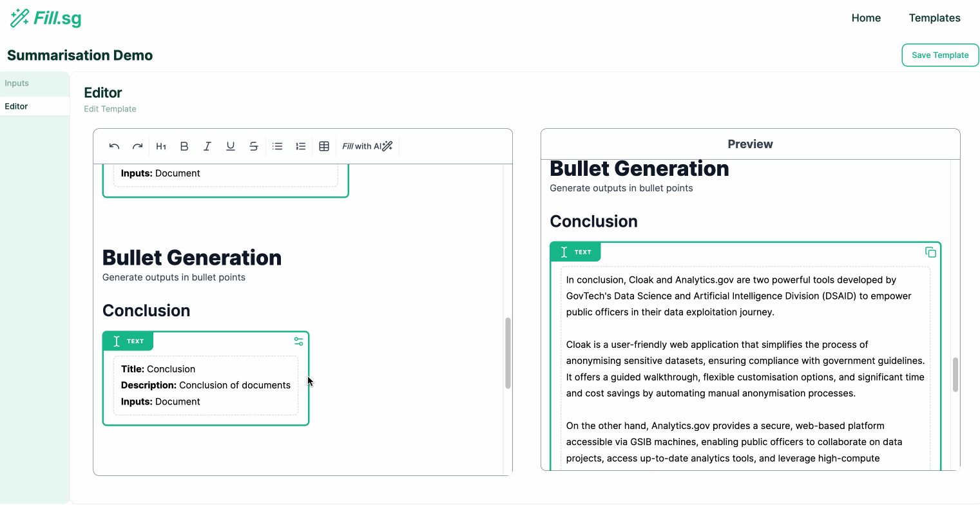Select the Editor sidebar tab
This screenshot has height=505, width=980.
tap(35, 106)
